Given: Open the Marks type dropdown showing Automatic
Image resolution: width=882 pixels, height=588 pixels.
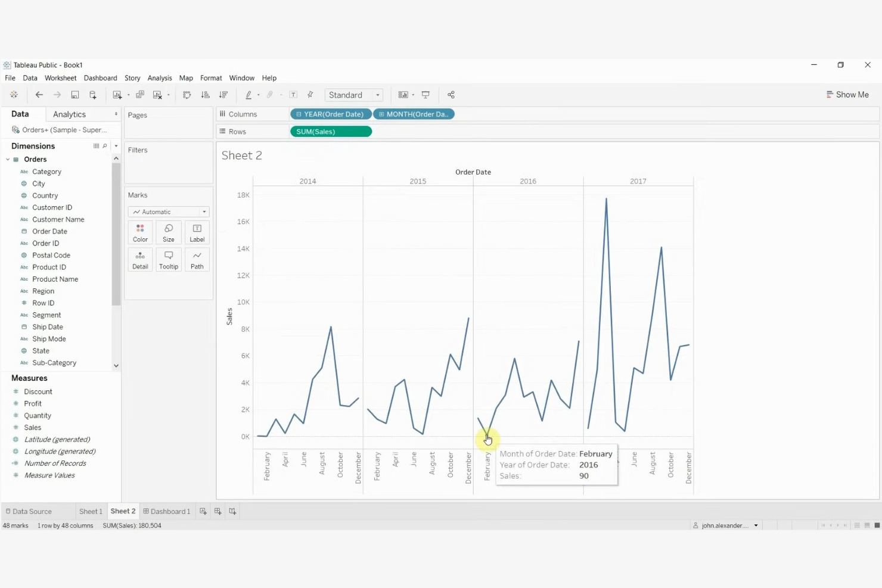Looking at the screenshot, I should coord(204,211).
